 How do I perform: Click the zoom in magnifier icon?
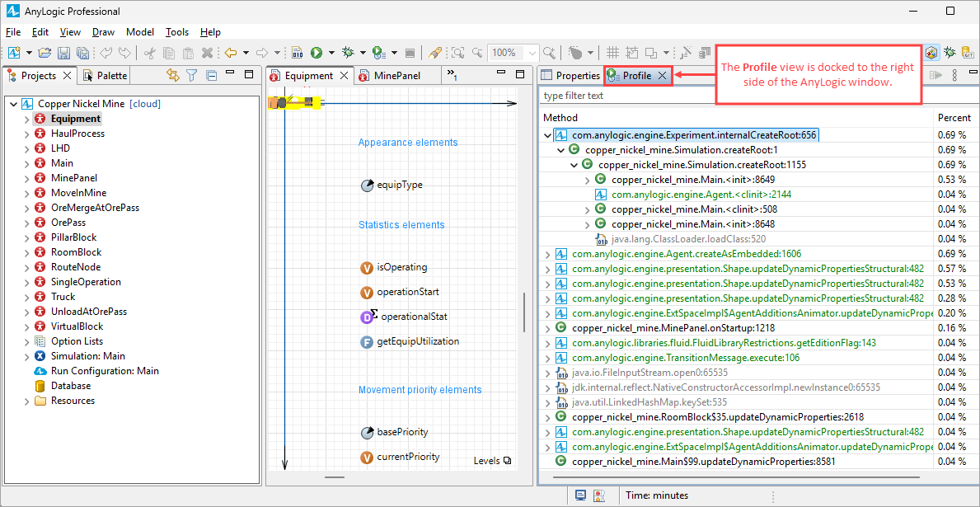pos(550,53)
